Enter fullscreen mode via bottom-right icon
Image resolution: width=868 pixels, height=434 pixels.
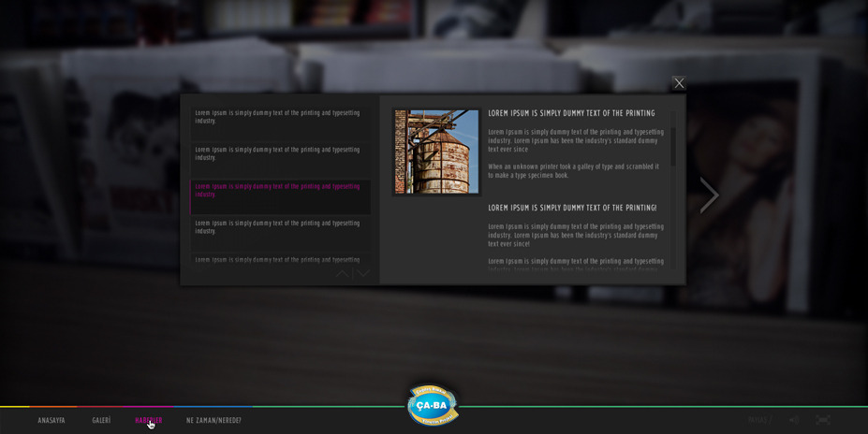[x=822, y=420]
